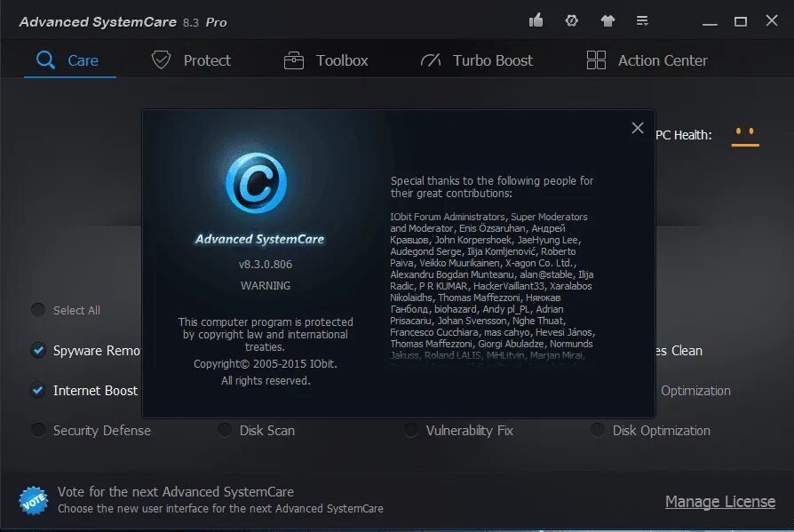Click the 'PC Health:' label
The image size is (794, 532).
click(684, 135)
